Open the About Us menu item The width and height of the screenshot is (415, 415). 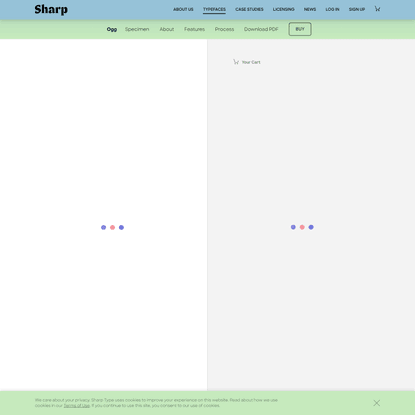183,9
